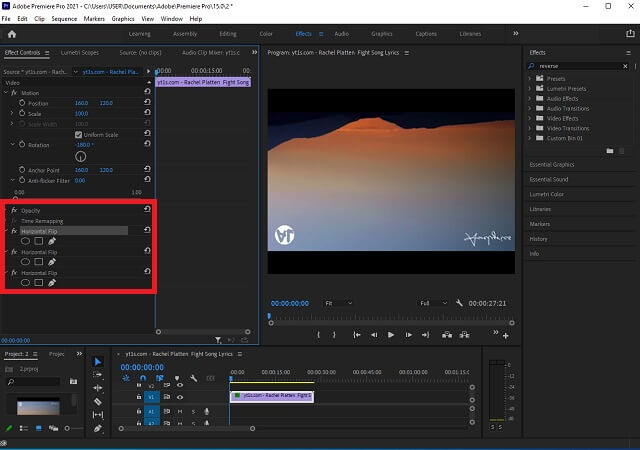This screenshot has width=640, height=450.
Task: Open the Essential Sound panel
Action: tap(549, 179)
